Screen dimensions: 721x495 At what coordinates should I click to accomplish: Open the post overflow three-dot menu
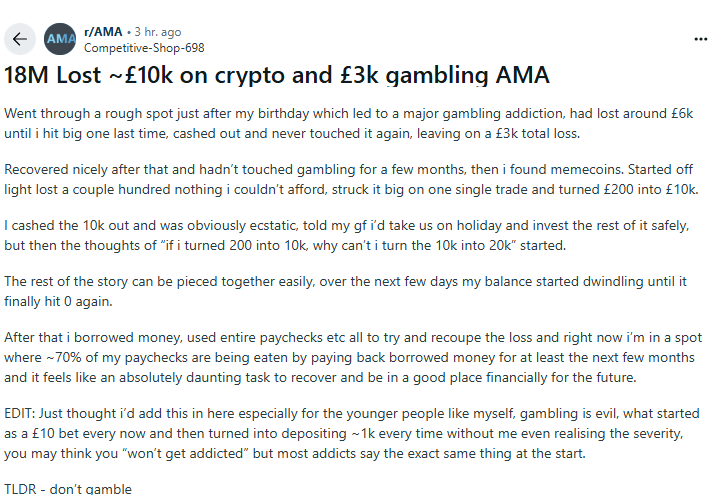[700, 39]
